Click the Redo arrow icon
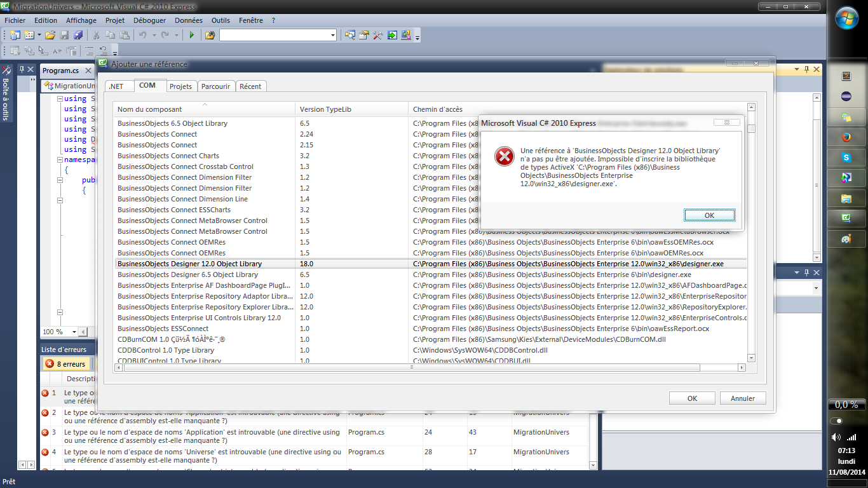The width and height of the screenshot is (868, 488). 165,35
